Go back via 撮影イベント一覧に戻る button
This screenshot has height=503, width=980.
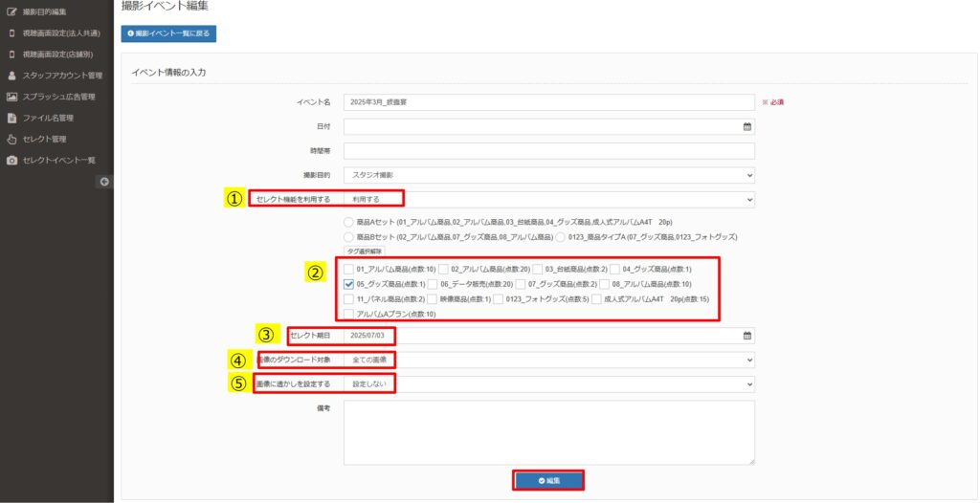click(168, 34)
